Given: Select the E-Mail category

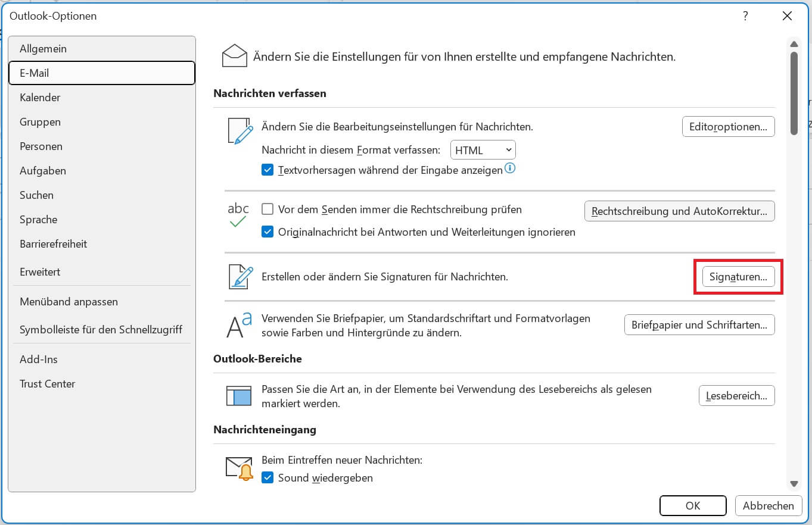Looking at the screenshot, I should (102, 73).
